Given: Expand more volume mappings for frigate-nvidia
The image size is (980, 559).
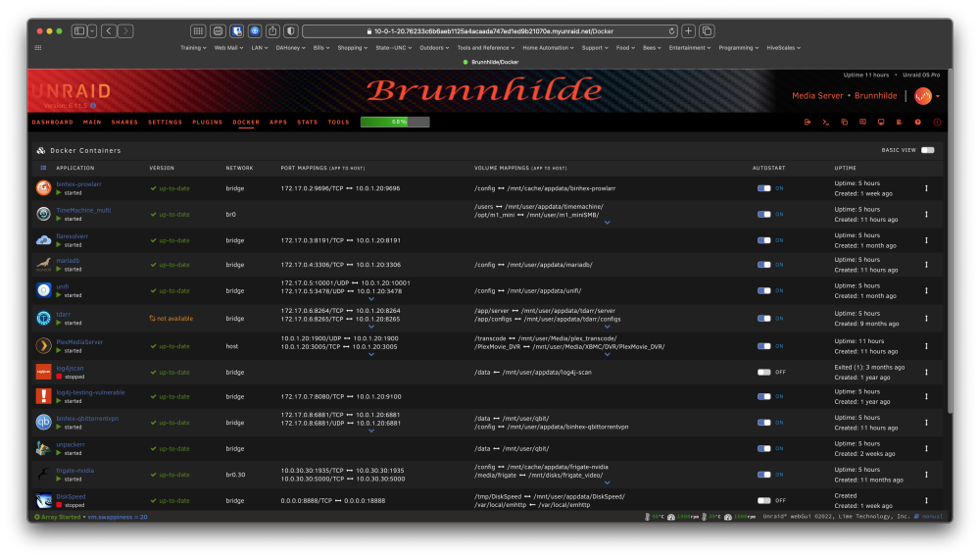Looking at the screenshot, I should click(x=607, y=483).
